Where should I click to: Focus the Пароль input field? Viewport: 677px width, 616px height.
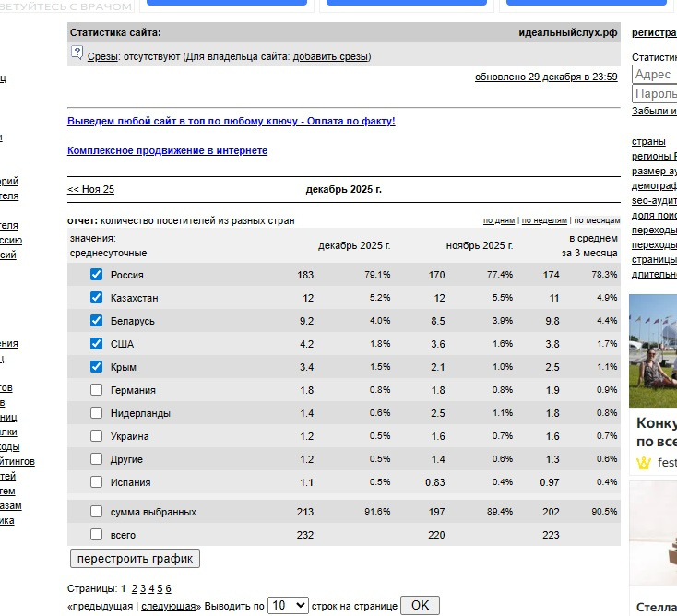(x=655, y=93)
